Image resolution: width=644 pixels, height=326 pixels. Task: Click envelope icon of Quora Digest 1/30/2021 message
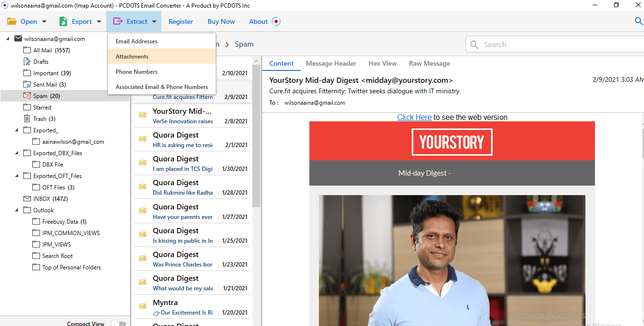[142, 162]
